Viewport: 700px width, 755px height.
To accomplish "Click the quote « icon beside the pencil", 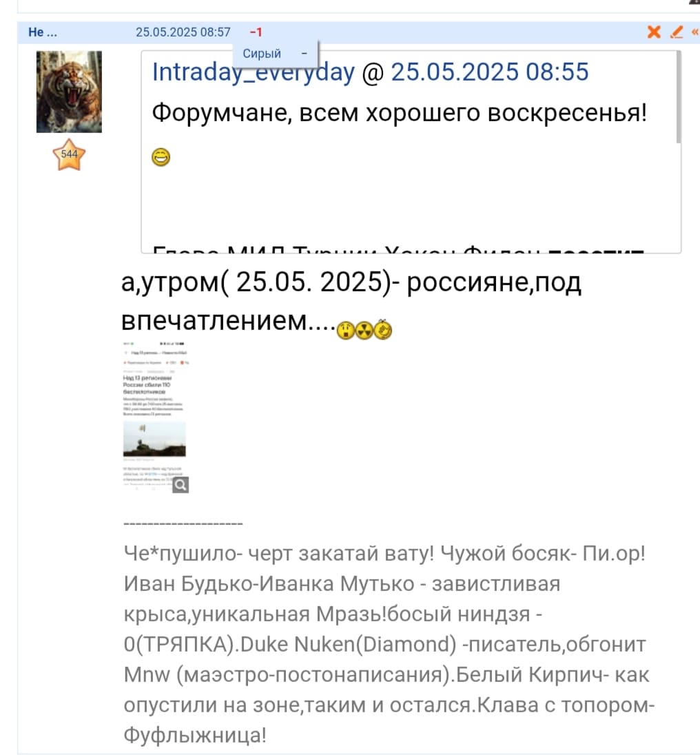I will click(x=694, y=32).
